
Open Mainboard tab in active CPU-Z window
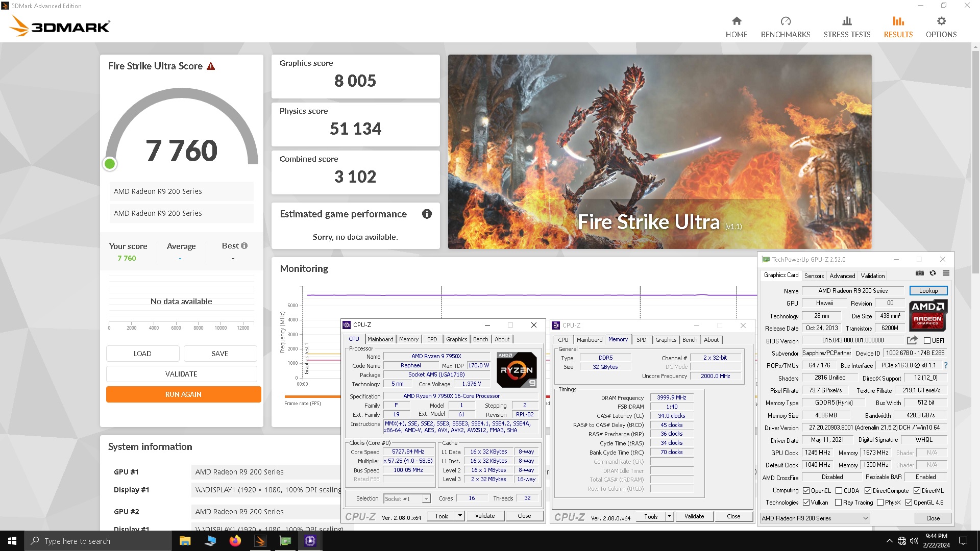click(x=380, y=339)
